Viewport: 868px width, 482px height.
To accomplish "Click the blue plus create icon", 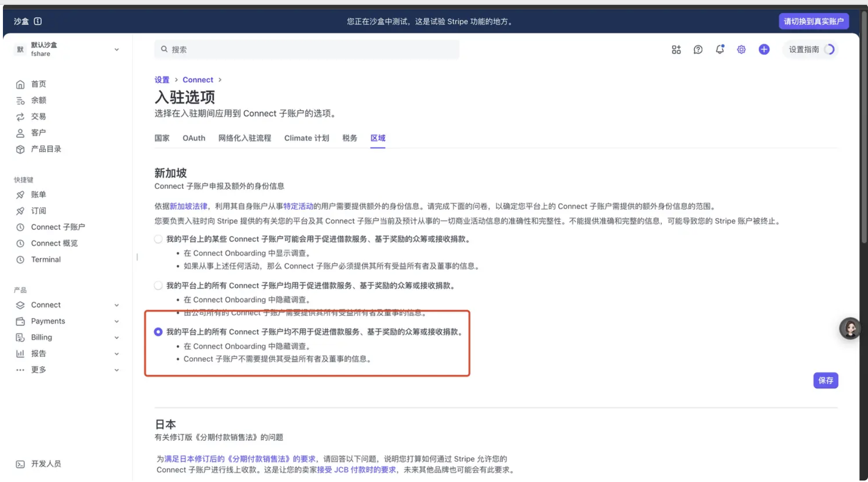I will coord(764,49).
